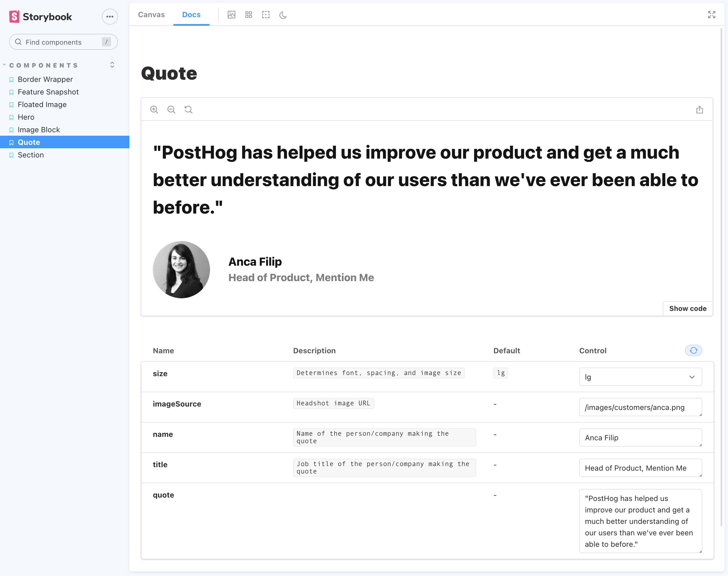Image resolution: width=728 pixels, height=576 pixels.
Task: Zoom in on the story preview
Action: [154, 110]
